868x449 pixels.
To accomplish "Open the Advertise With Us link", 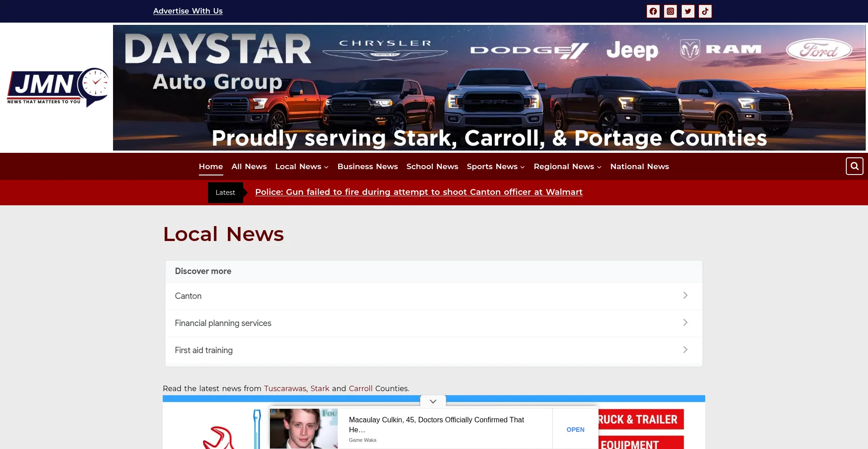I will pos(188,11).
